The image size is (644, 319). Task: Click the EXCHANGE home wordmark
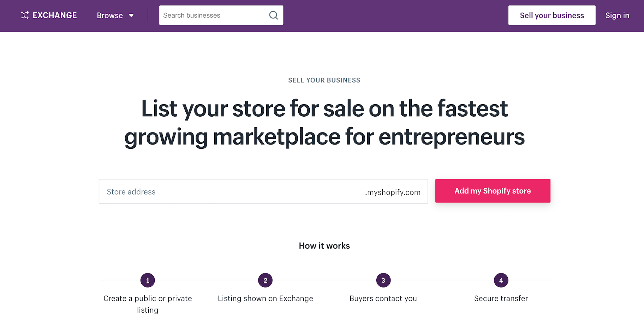click(55, 15)
